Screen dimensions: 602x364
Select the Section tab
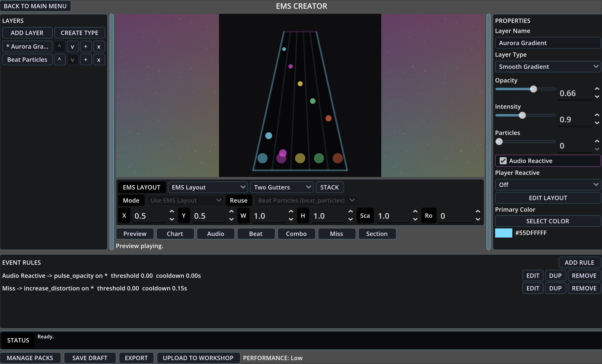pyautogui.click(x=377, y=234)
